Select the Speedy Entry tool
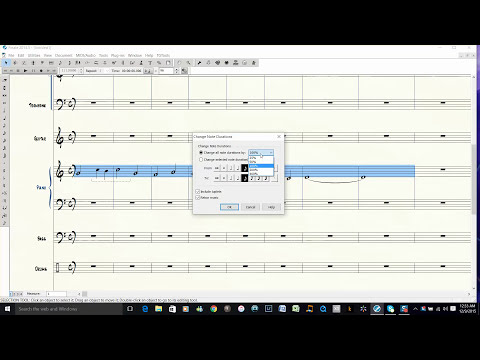The height and width of the screenshot is (360, 480). point(69,63)
